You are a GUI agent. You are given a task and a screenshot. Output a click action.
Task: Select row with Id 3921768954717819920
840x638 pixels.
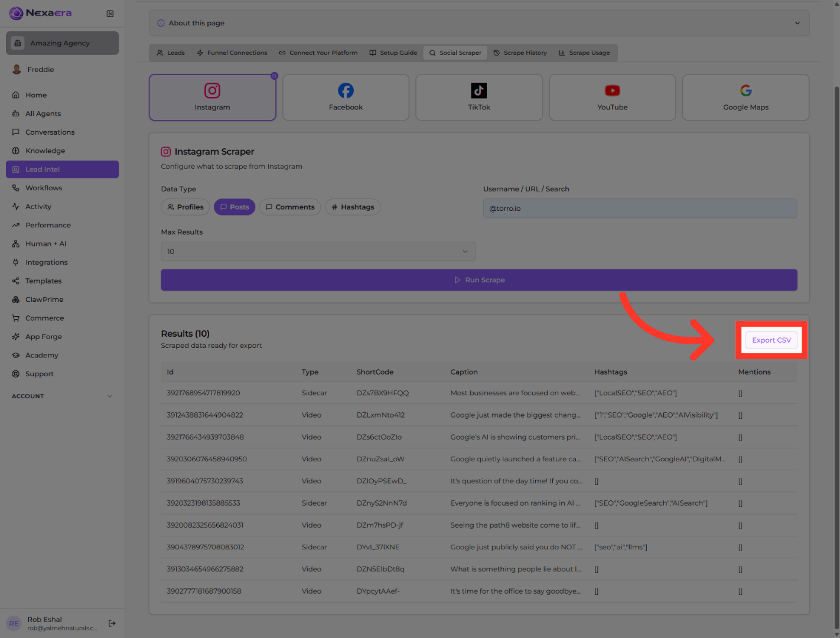[479, 393]
